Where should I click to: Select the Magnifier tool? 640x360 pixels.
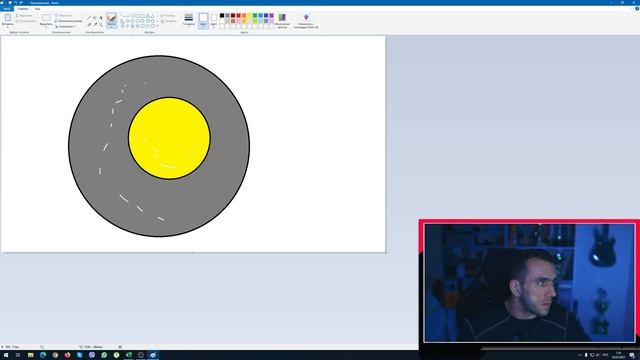[100, 24]
